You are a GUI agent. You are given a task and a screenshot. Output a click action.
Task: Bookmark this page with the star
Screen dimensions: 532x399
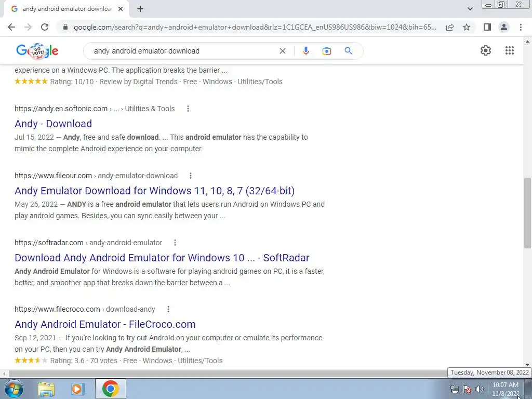pos(467,27)
